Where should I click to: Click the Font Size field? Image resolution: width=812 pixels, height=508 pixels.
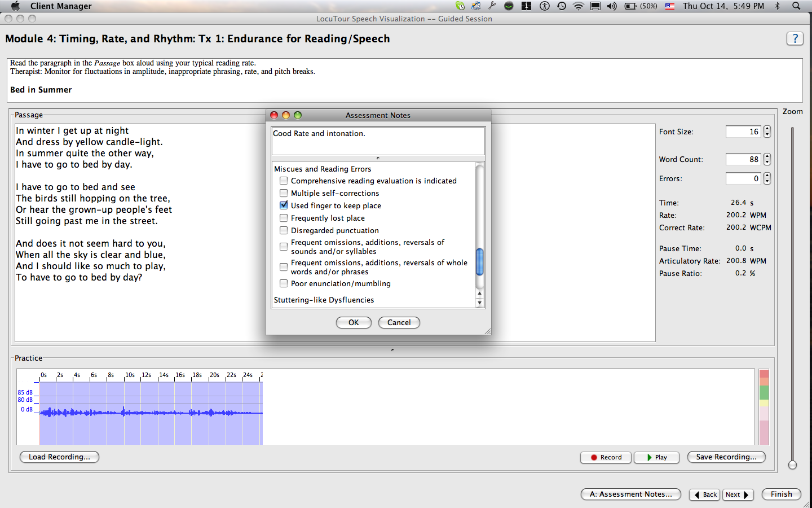point(743,132)
